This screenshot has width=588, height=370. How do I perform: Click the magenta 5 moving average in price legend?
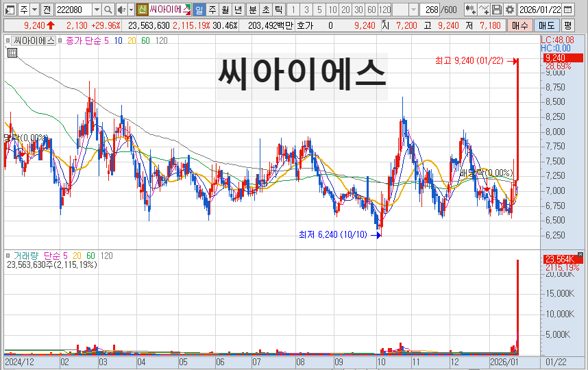[x=106, y=40]
